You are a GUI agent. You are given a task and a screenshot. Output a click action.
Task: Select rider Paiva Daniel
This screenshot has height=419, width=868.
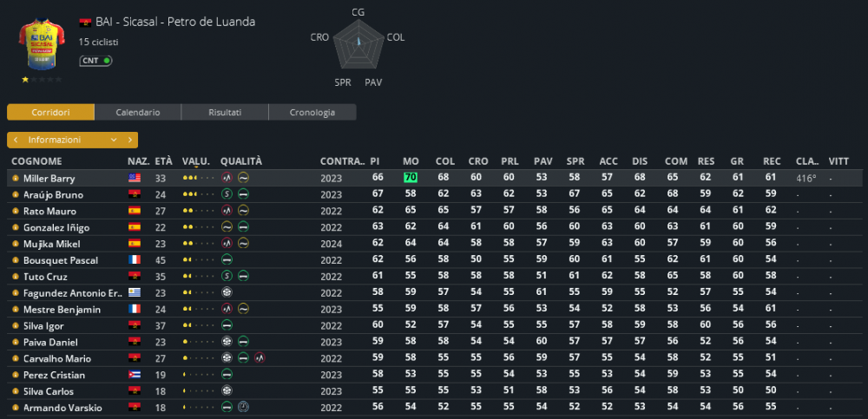point(50,342)
